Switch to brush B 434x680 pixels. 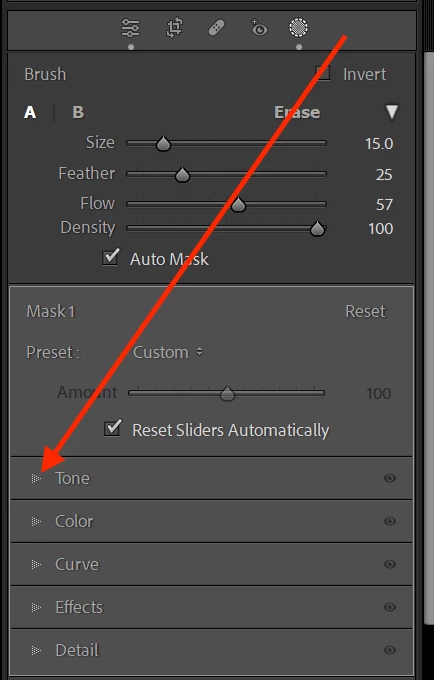click(x=78, y=112)
